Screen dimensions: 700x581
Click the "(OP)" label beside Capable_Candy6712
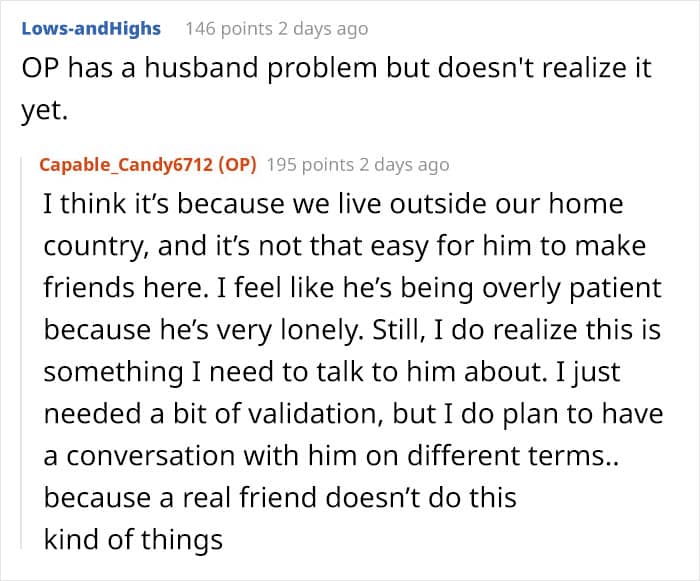pos(237,164)
